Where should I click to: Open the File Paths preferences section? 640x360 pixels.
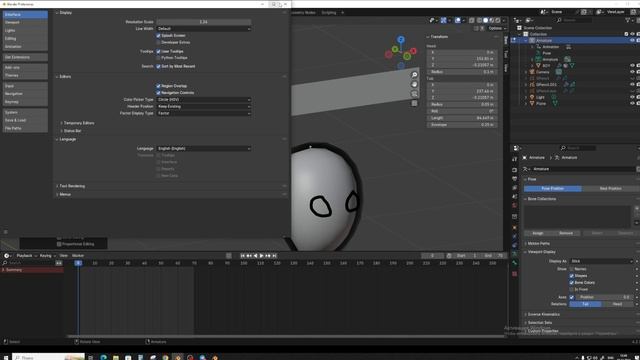point(25,128)
